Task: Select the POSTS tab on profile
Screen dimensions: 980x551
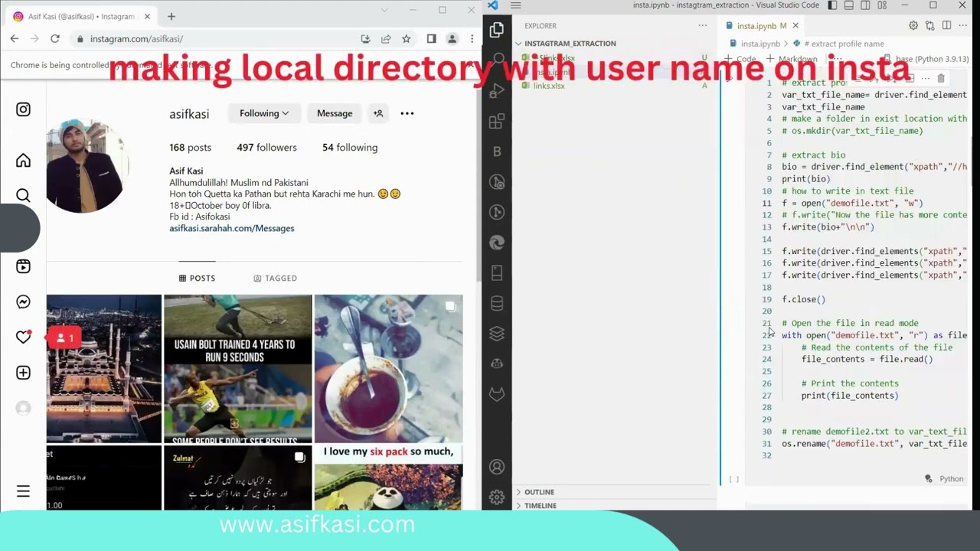Action: click(x=197, y=278)
